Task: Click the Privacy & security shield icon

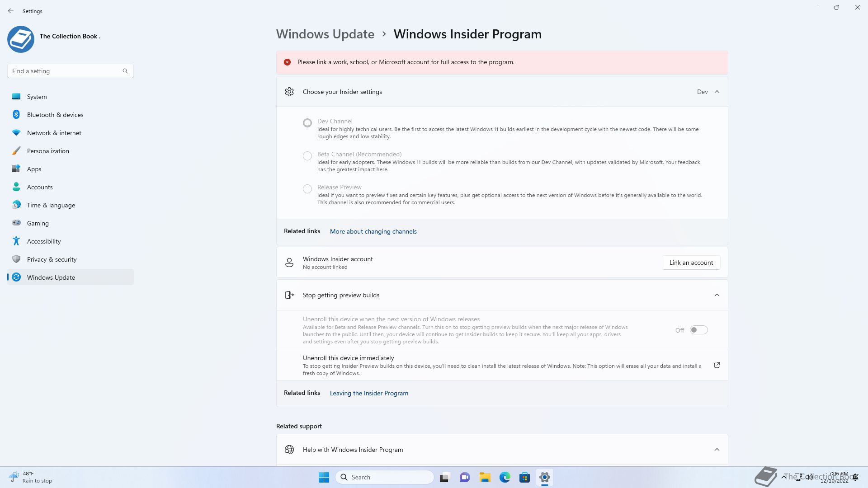Action: (16, 259)
